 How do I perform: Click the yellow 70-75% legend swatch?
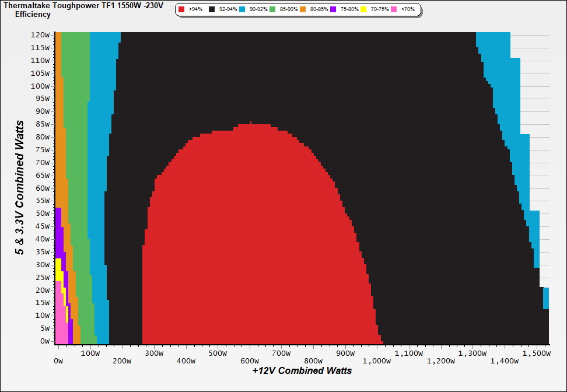pos(363,10)
